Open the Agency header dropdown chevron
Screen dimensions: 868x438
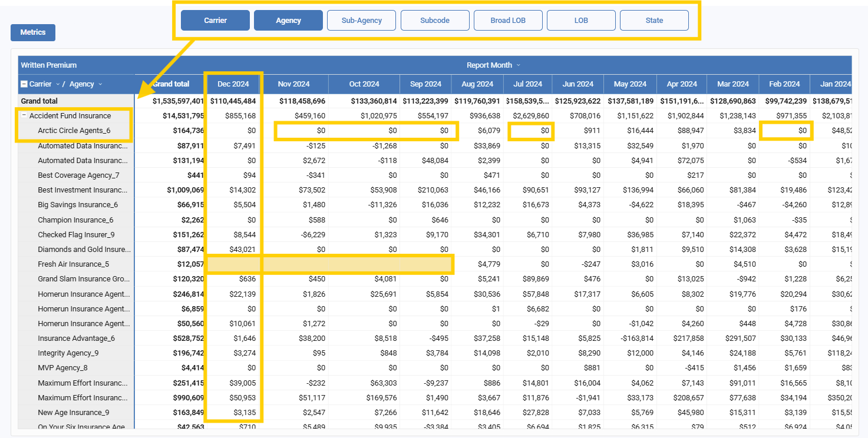100,84
